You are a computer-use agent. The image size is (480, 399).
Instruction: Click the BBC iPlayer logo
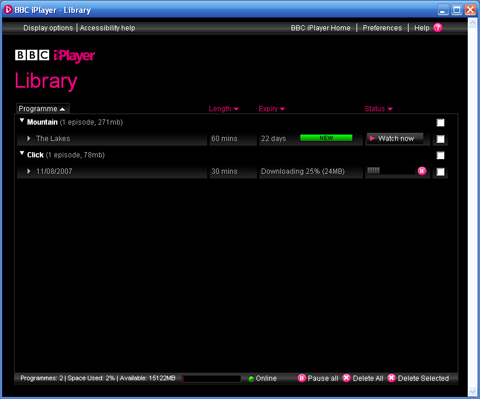(55, 56)
